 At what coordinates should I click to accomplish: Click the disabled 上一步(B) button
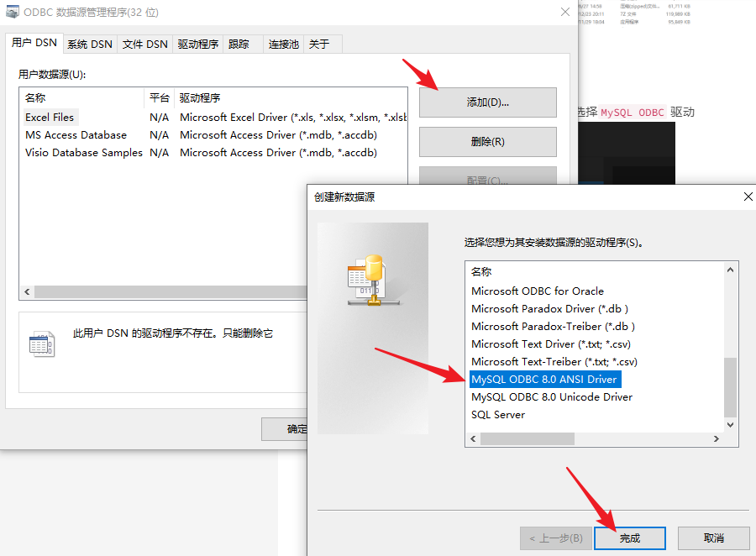(555, 538)
